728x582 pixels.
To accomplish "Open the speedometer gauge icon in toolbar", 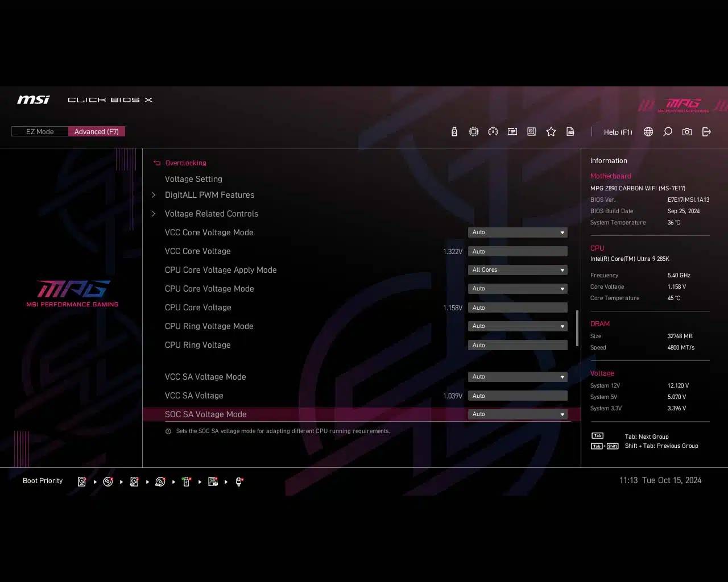I will (493, 132).
